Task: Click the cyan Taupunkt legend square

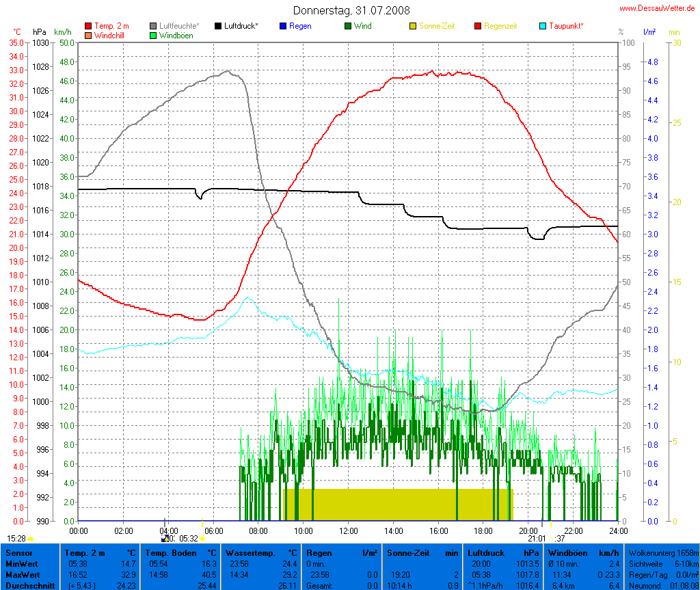Action: [x=543, y=26]
